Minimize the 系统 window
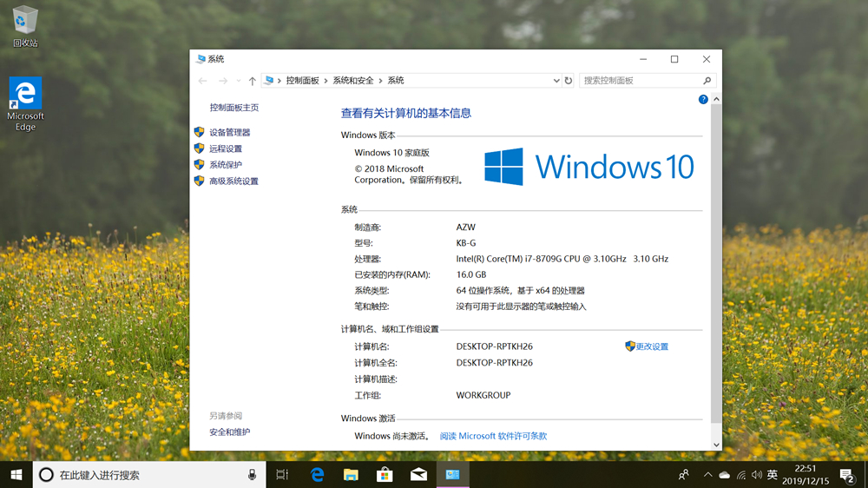 coord(642,59)
